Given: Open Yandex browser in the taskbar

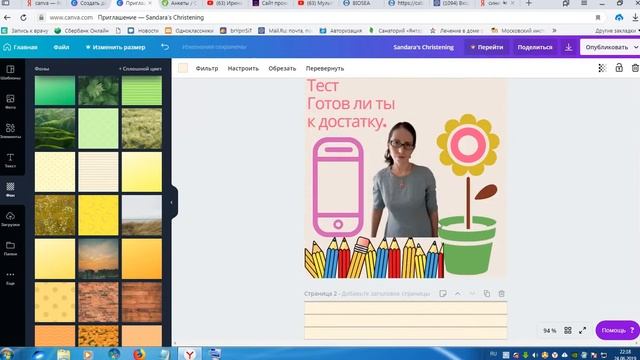Looking at the screenshot, I should tap(189, 354).
